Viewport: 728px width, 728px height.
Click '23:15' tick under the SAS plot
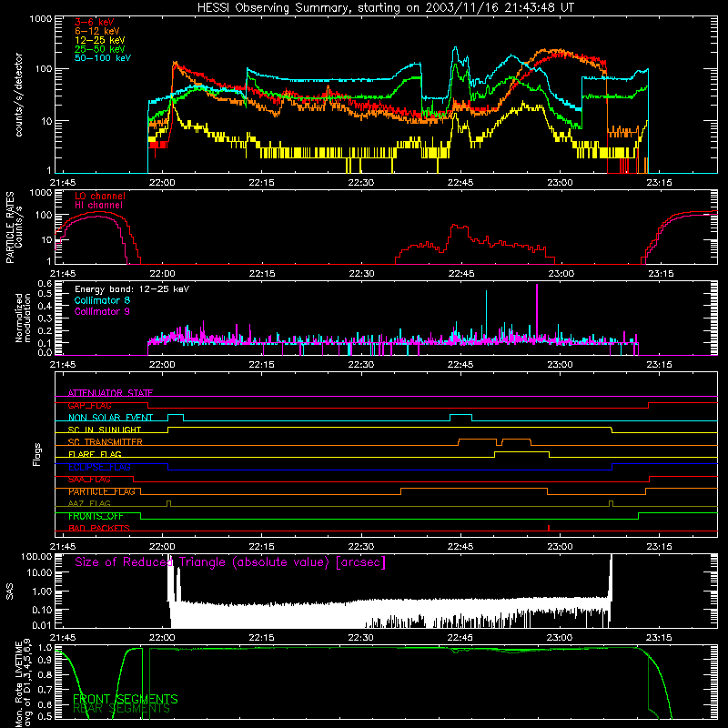click(659, 638)
